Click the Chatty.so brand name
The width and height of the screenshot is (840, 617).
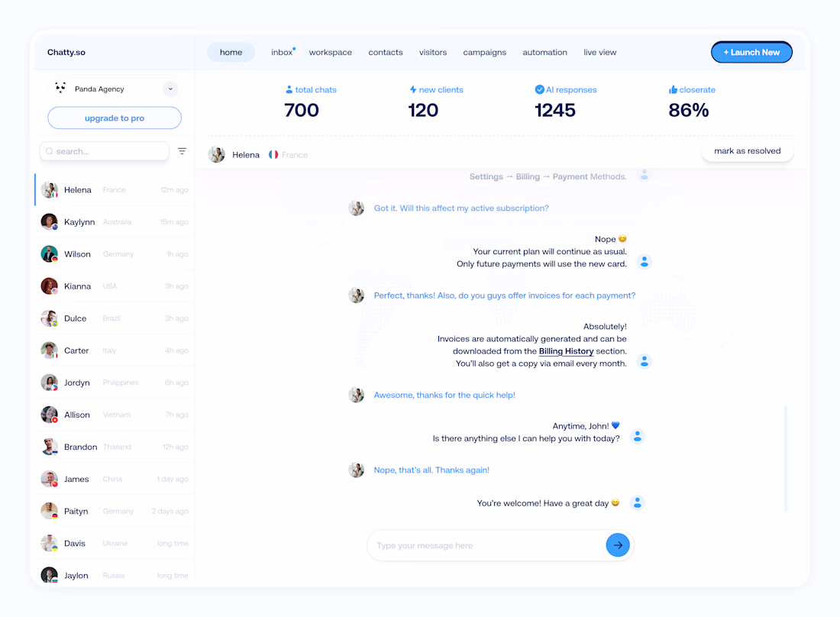[x=66, y=52]
